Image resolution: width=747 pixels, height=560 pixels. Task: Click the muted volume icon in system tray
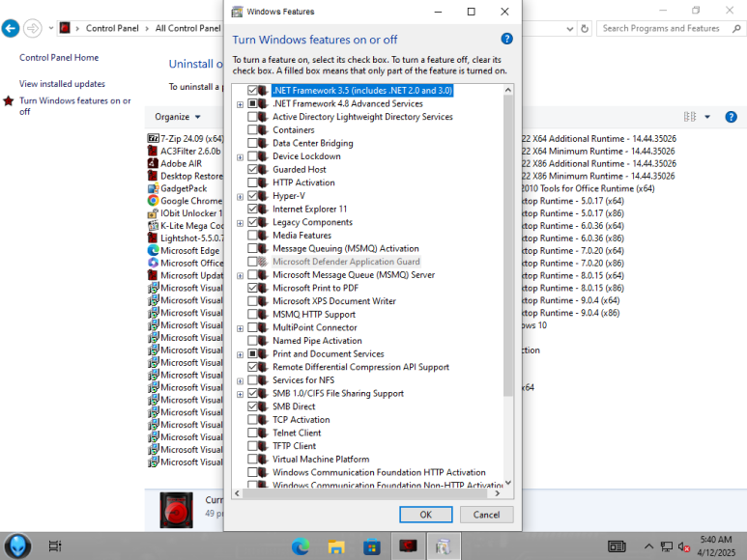coord(683,547)
